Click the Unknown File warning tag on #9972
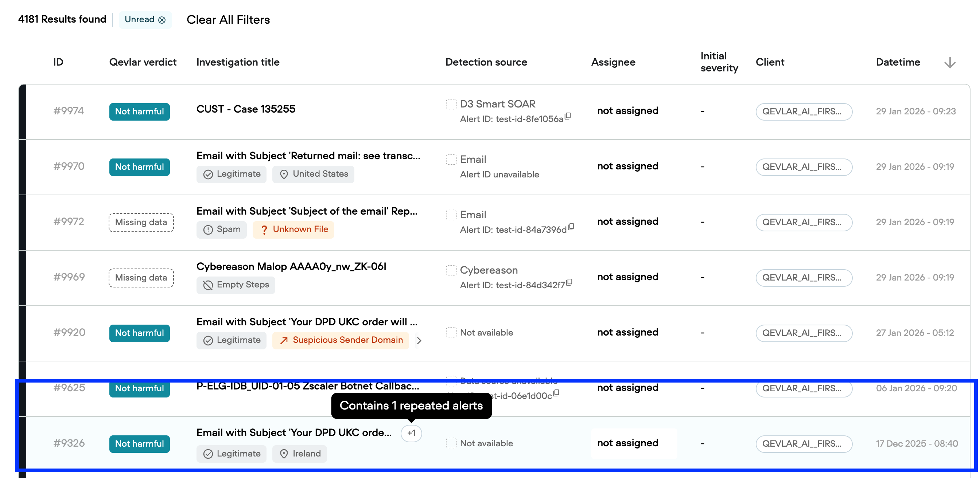This screenshot has width=980, height=478. point(293,229)
